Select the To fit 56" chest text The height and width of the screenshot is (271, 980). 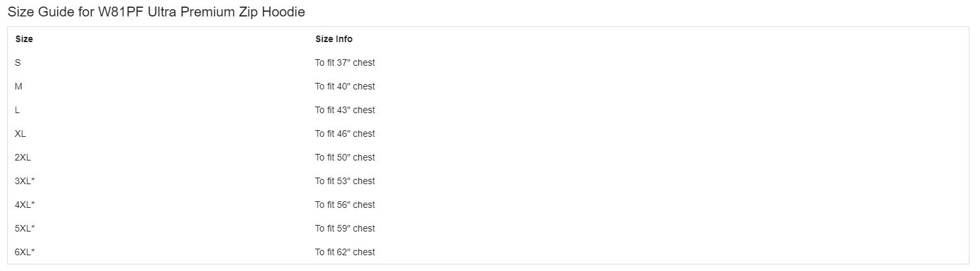pos(345,205)
